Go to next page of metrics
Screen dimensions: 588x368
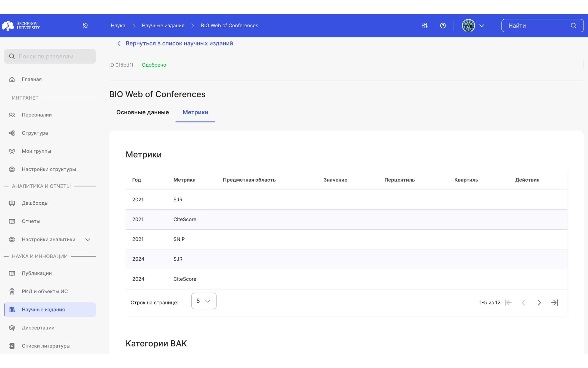(x=539, y=303)
